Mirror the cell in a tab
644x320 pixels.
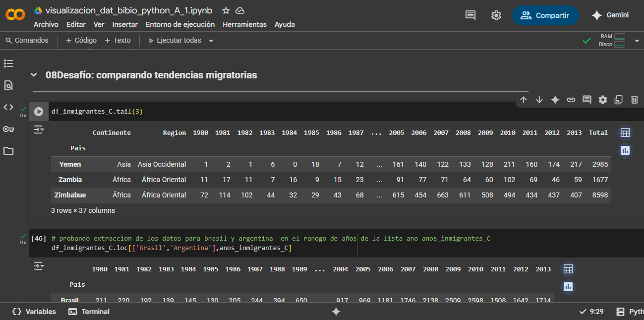coord(619,100)
